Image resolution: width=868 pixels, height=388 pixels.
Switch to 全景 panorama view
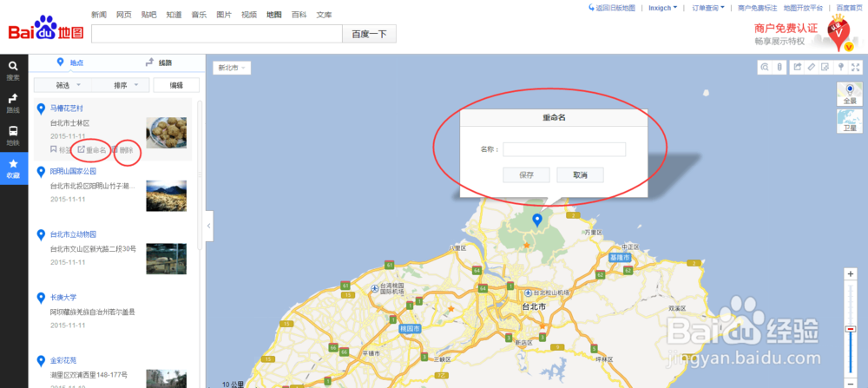[x=850, y=94]
